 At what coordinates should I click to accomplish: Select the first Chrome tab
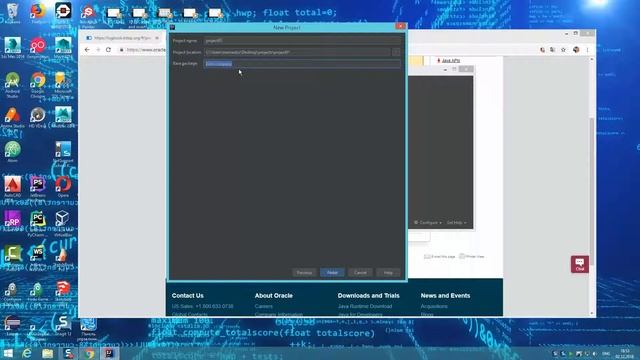pyautogui.click(x=122, y=38)
